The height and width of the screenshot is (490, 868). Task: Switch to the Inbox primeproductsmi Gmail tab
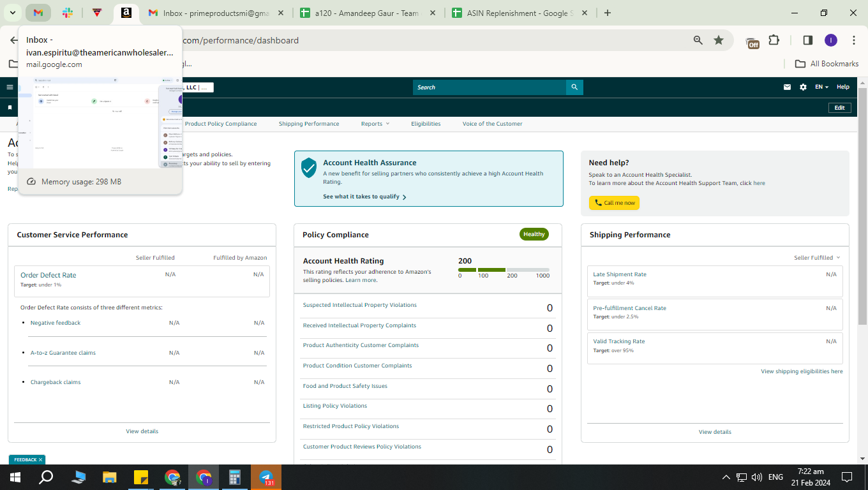(x=217, y=13)
